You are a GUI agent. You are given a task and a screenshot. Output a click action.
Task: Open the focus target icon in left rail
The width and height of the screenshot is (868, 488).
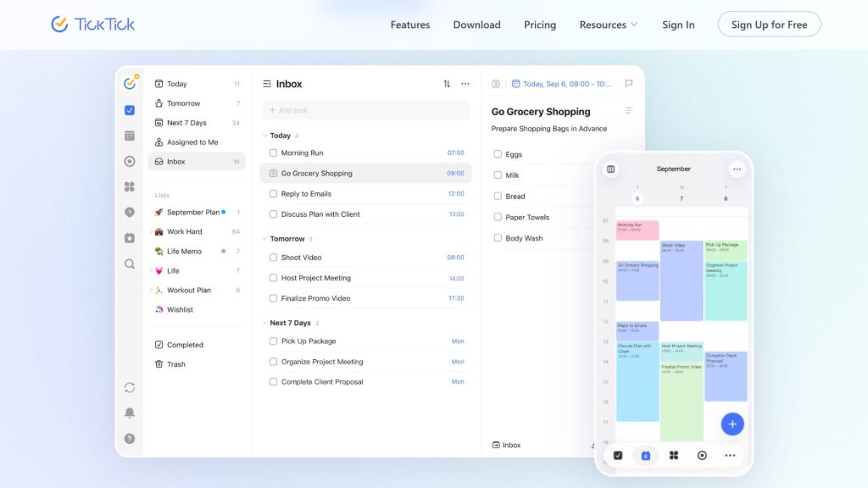tap(130, 161)
